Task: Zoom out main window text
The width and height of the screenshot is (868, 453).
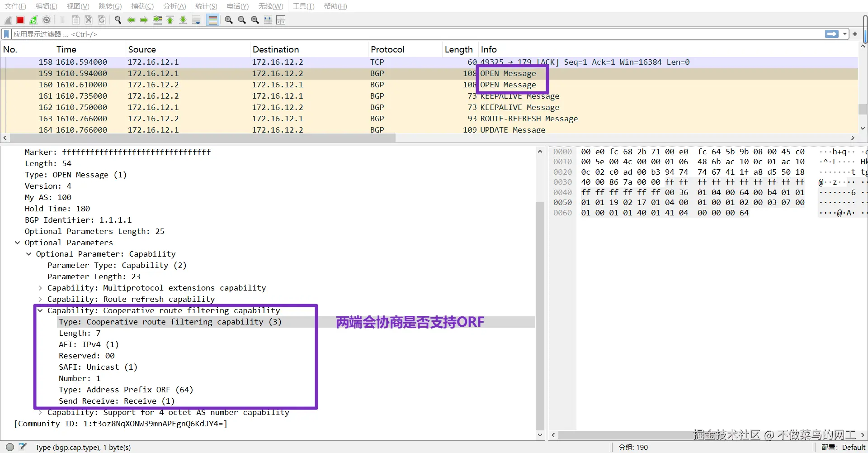Action: click(x=242, y=20)
